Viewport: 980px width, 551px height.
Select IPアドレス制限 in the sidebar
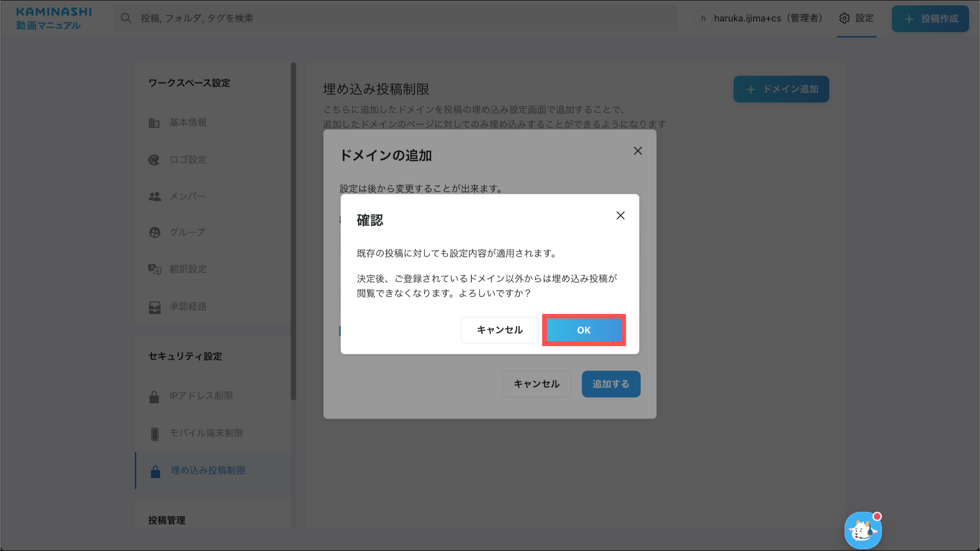coord(201,396)
